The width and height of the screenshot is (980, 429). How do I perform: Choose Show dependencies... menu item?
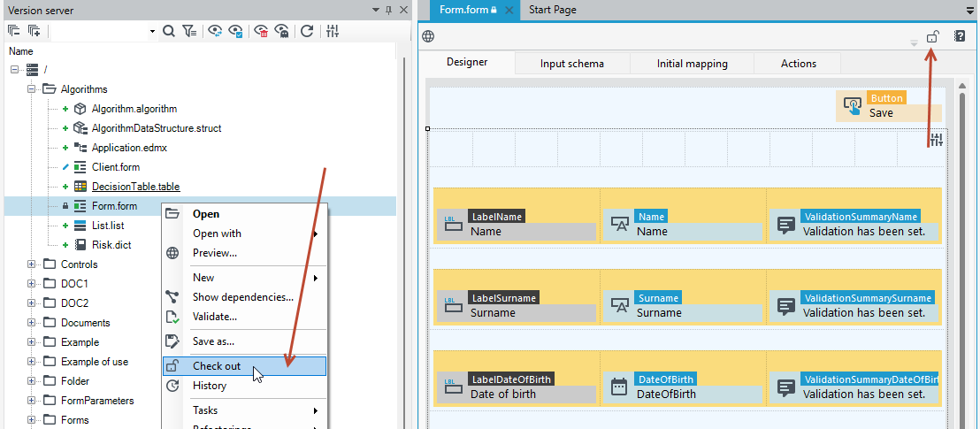[x=244, y=296]
